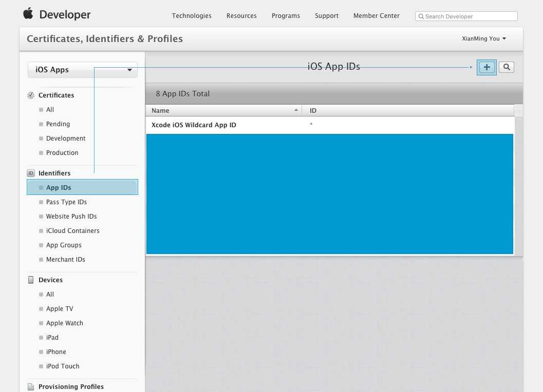This screenshot has width=543, height=392.
Task: Open the iOS Apps platform dropdown
Action: tap(82, 70)
